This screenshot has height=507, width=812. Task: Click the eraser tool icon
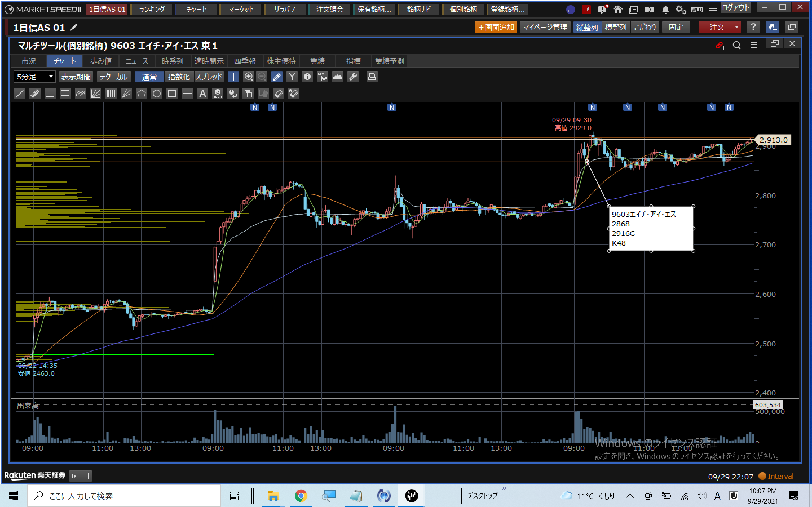tap(279, 94)
